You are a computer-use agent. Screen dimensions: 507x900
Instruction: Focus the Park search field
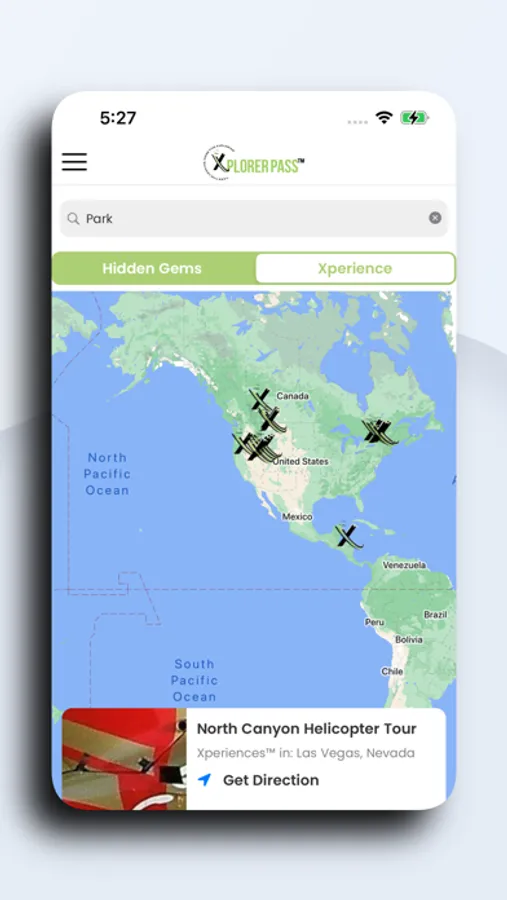253,218
